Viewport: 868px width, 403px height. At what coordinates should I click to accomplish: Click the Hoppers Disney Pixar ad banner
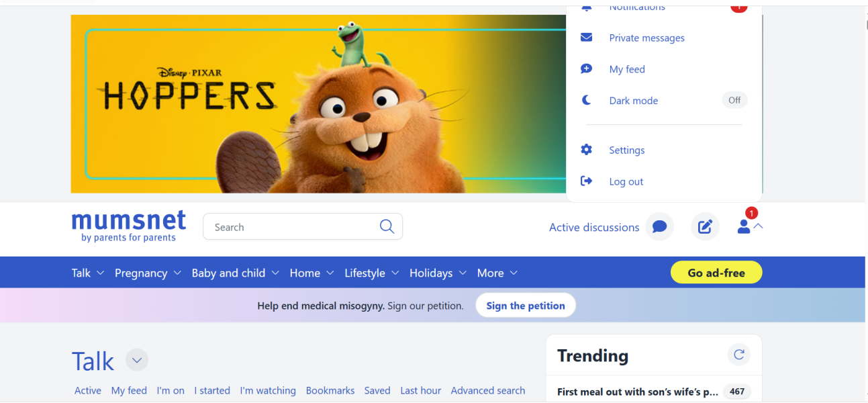point(319,104)
